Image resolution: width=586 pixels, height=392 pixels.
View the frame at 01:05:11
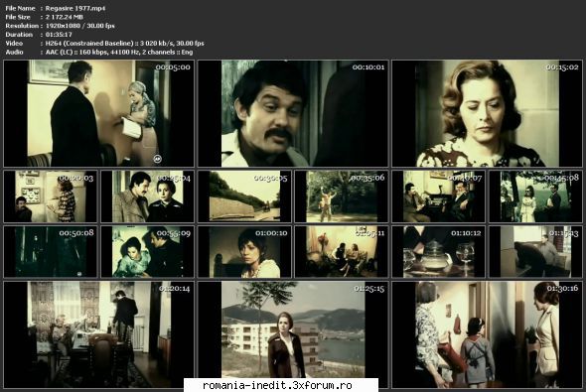tap(342, 252)
